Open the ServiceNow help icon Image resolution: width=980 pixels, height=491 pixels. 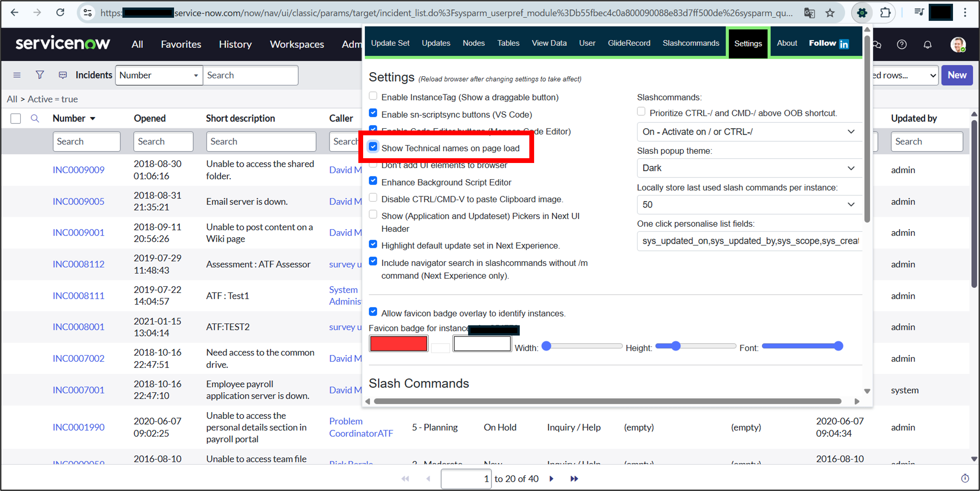pyautogui.click(x=901, y=44)
